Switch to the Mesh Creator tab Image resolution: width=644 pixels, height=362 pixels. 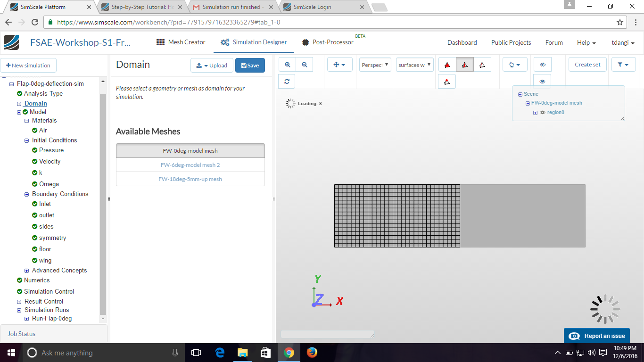pyautogui.click(x=181, y=42)
